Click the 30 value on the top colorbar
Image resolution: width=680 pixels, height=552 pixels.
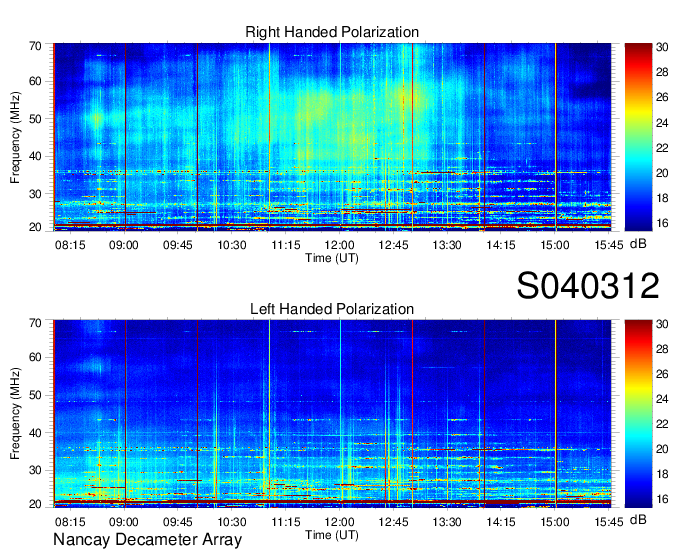coord(662,47)
